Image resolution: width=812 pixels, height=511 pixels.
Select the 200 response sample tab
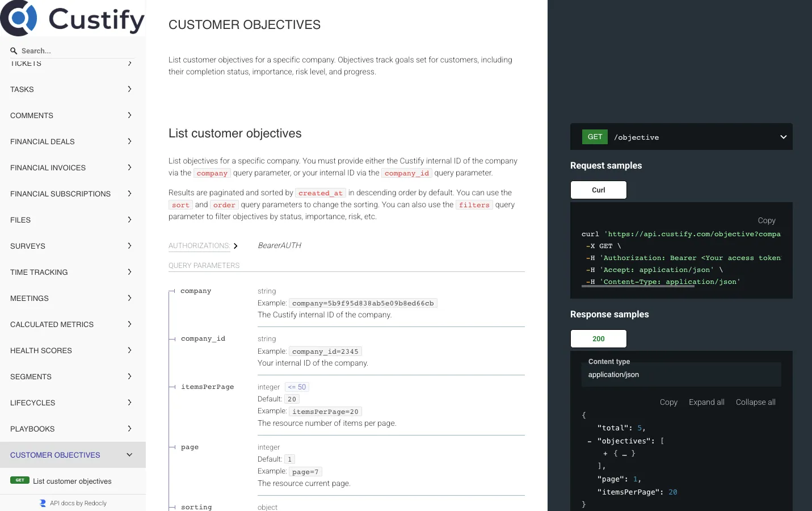tap(599, 339)
